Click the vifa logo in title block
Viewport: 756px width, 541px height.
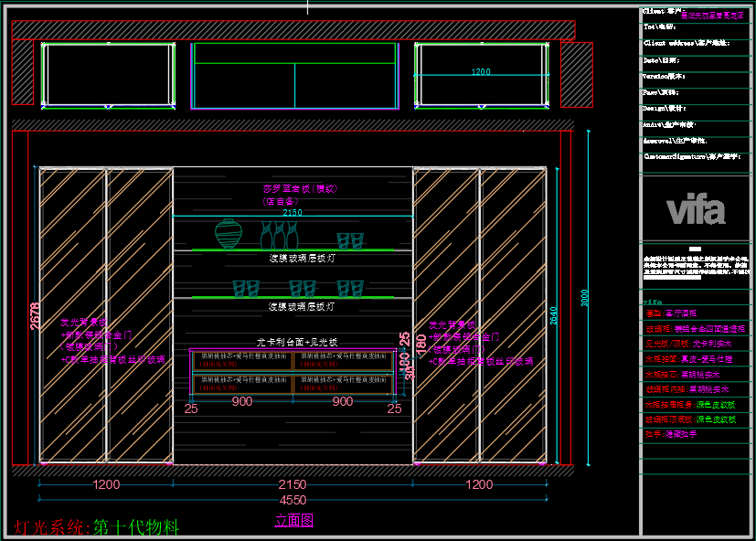(x=695, y=210)
